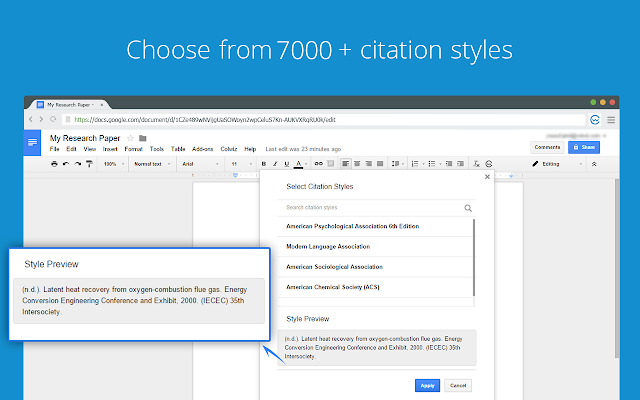Viewport: 640px width, 400px height.
Task: Open the browser hamburger menu
Action: point(611,120)
